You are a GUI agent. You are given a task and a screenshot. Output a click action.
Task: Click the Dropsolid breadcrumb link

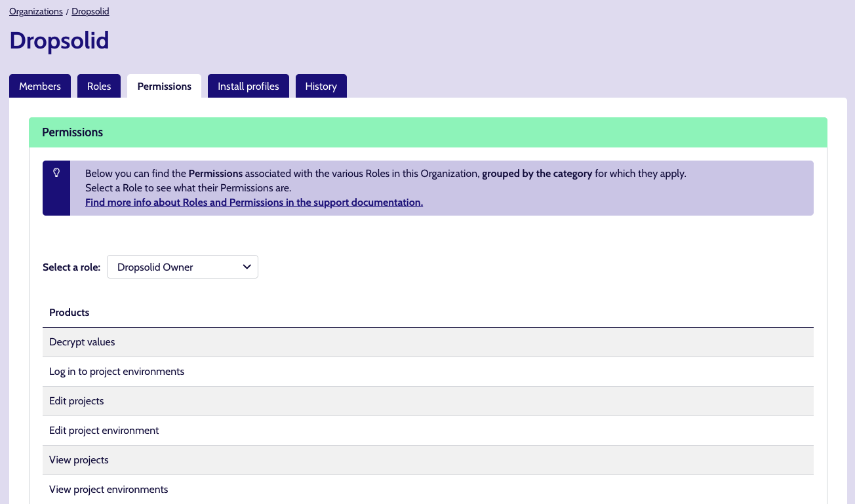[x=90, y=11]
